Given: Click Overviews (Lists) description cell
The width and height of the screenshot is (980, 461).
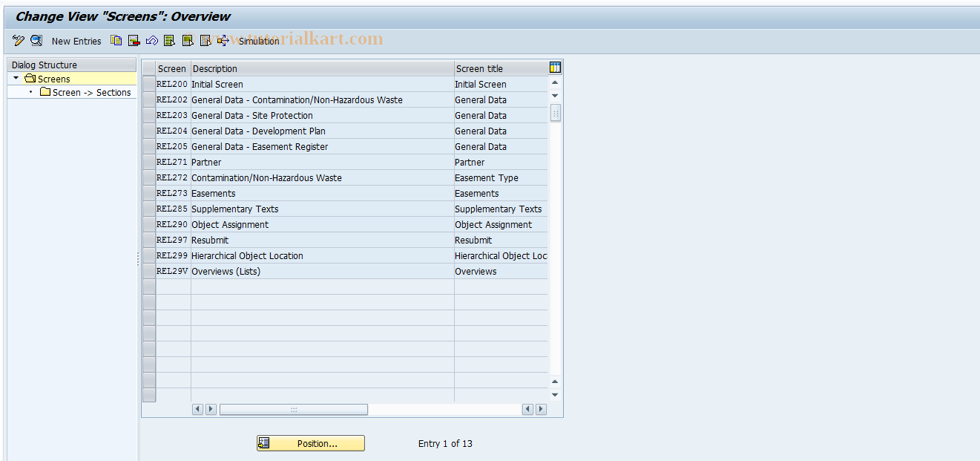Looking at the screenshot, I should tap(322, 271).
